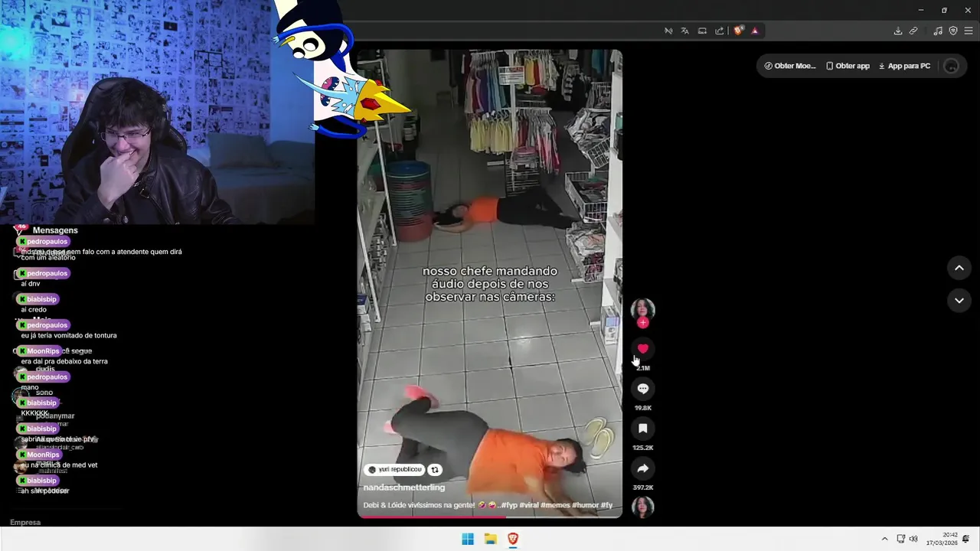
Task: Click the Obter app button
Action: [848, 66]
